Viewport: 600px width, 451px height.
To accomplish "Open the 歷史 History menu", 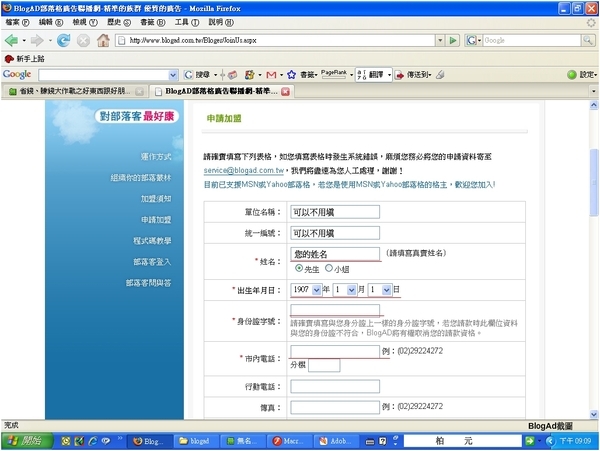I will pyautogui.click(x=119, y=22).
